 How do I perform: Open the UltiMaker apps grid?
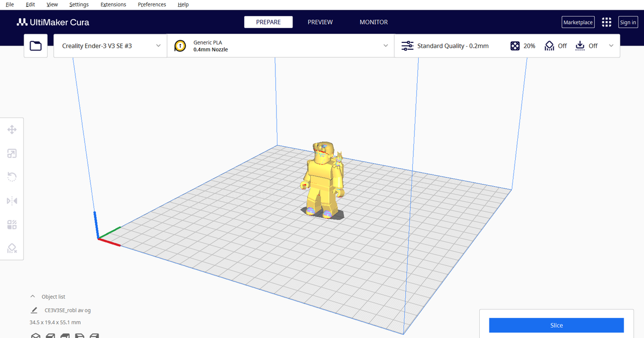(x=606, y=22)
